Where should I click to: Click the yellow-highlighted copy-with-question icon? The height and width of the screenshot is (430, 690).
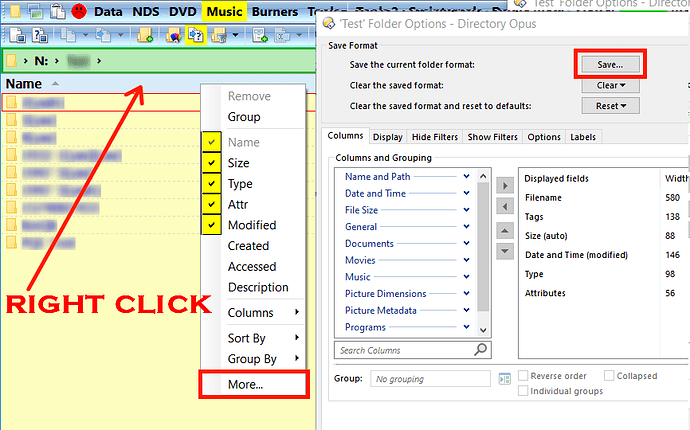point(196,35)
